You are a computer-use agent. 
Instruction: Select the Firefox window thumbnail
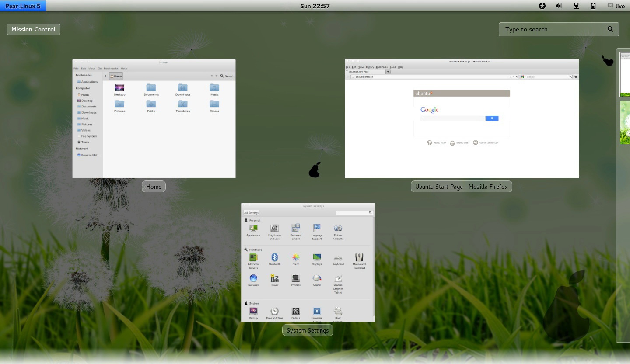462,118
